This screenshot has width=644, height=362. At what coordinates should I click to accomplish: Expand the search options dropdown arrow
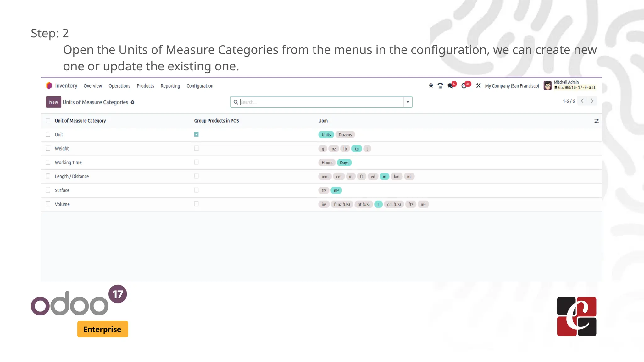tap(408, 102)
